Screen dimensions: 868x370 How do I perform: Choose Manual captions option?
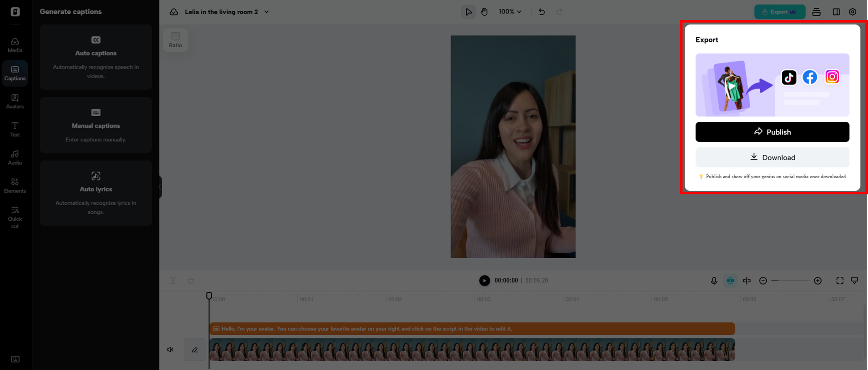click(96, 125)
